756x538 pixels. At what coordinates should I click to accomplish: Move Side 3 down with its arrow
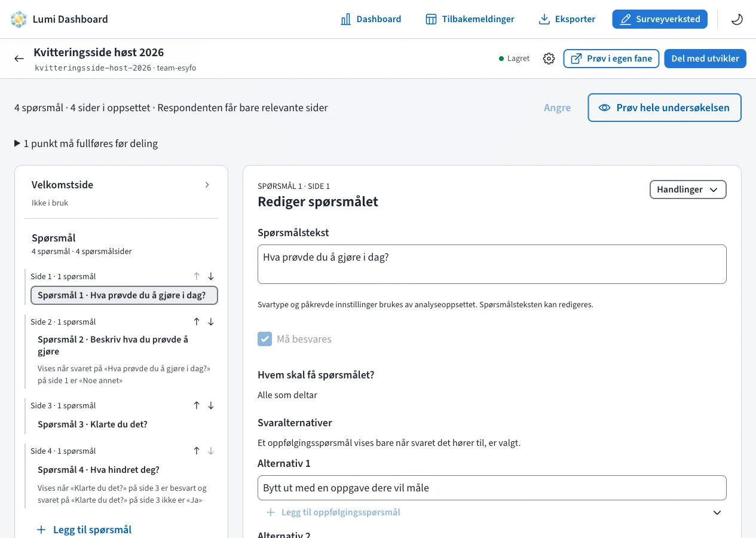pyautogui.click(x=211, y=405)
